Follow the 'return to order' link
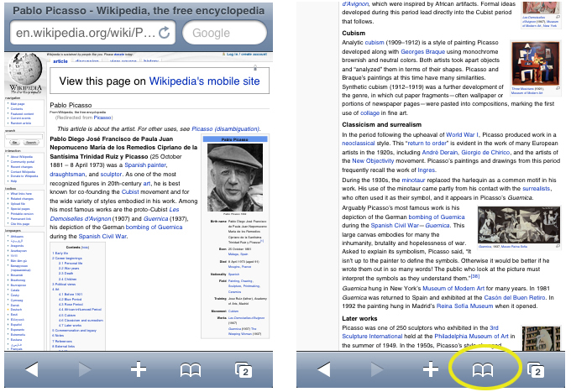 point(427,144)
